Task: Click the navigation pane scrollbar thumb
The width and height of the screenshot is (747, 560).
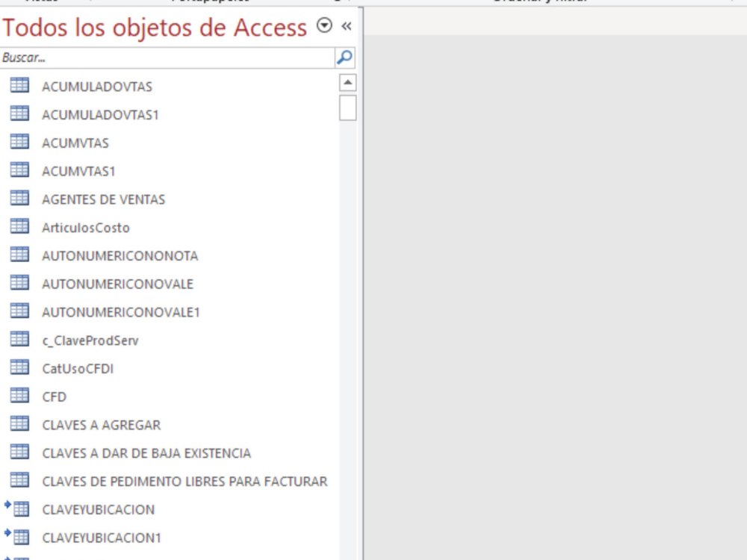Action: (348, 108)
